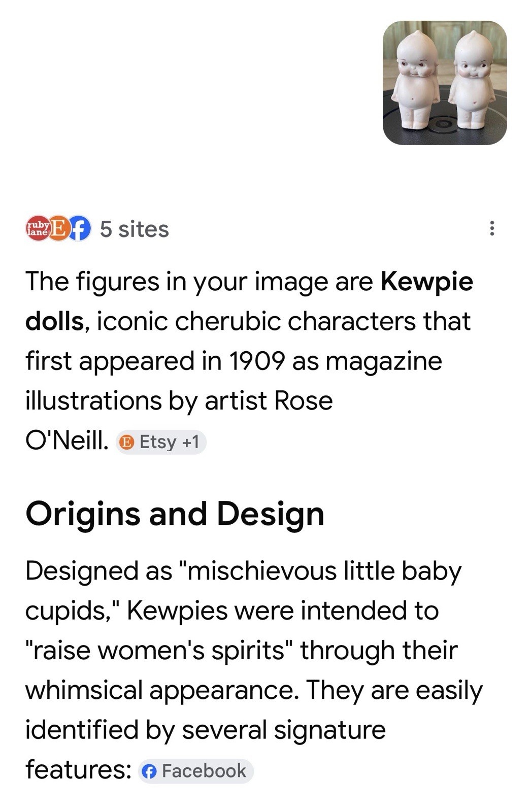Click the bold Kewpie dolls text
The width and height of the screenshot is (532, 812).
pos(249,301)
